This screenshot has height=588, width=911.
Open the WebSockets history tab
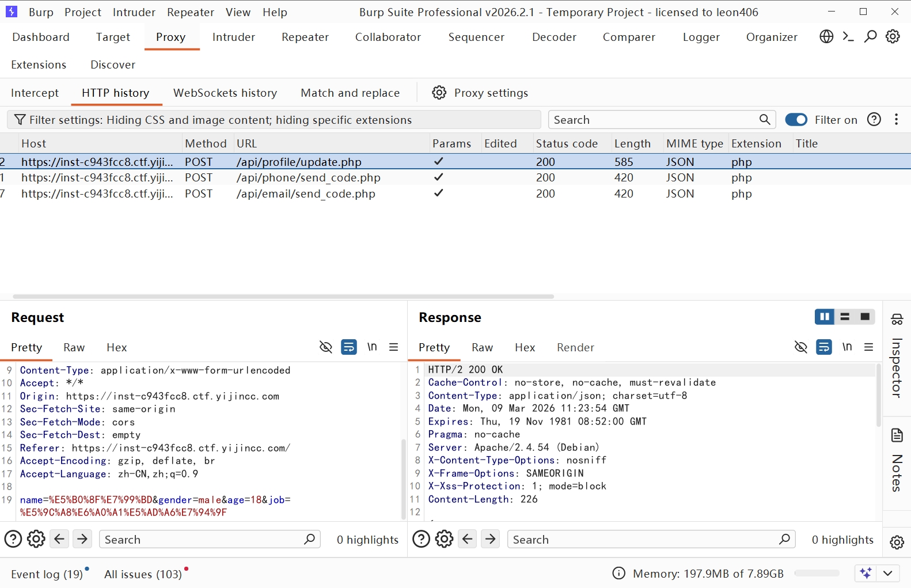click(225, 93)
